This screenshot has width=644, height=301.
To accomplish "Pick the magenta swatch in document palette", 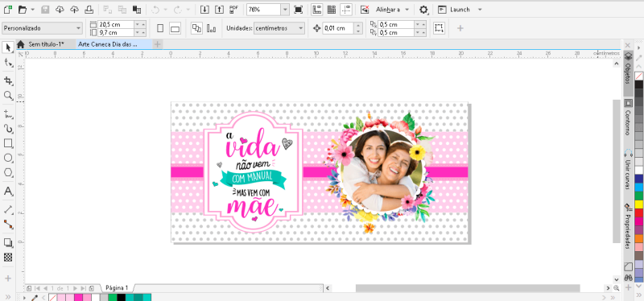I will click(78, 297).
